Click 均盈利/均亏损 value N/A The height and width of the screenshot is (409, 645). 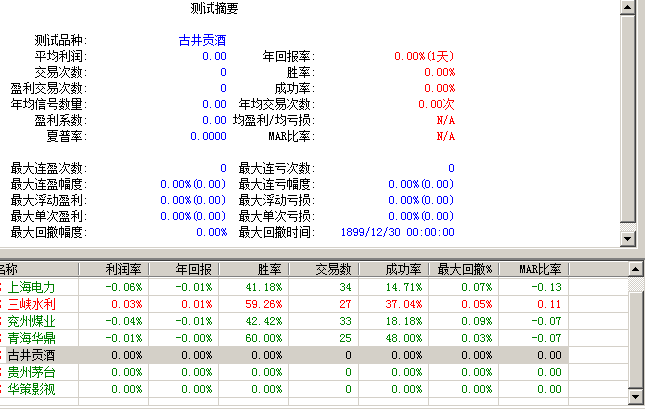coord(446,120)
